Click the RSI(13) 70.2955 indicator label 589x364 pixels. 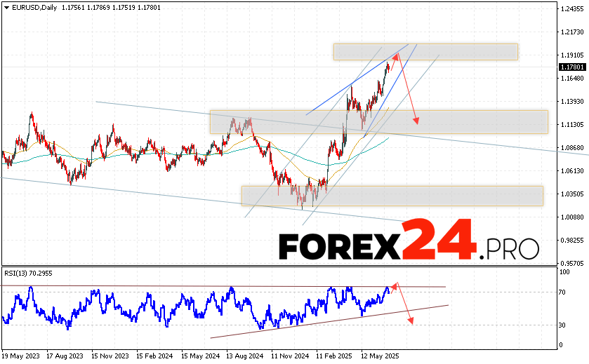pos(27,273)
